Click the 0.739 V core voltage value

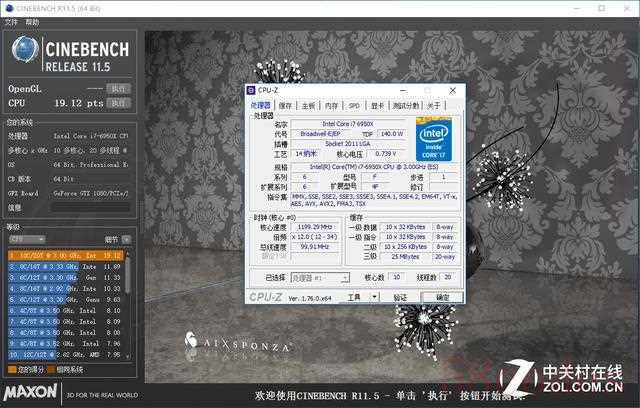click(386, 154)
